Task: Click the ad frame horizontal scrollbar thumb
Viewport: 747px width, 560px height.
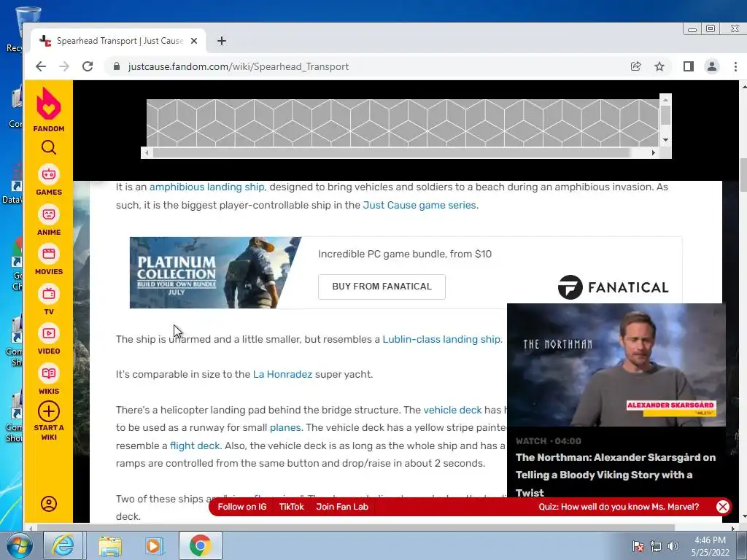Action: point(392,153)
